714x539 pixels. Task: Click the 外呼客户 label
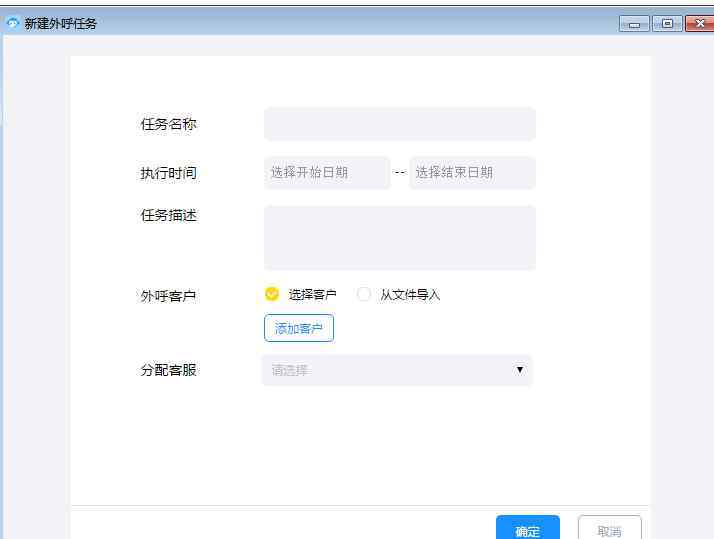pyautogui.click(x=168, y=296)
